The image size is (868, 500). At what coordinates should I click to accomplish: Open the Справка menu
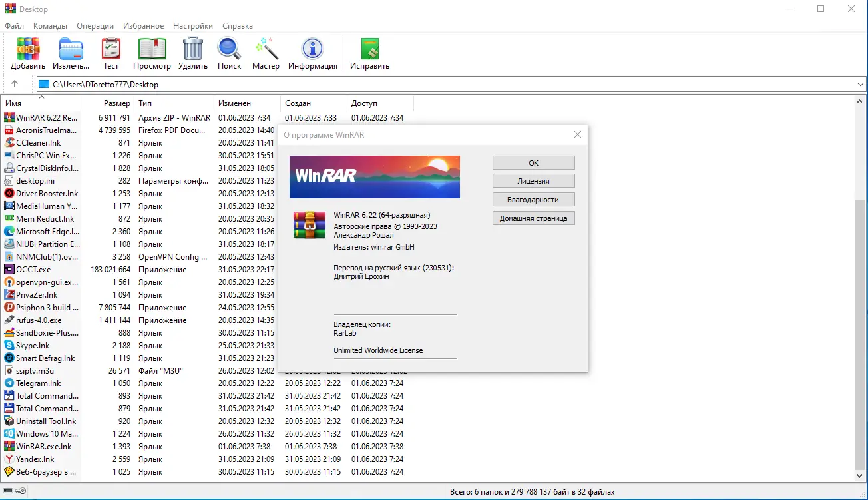238,26
